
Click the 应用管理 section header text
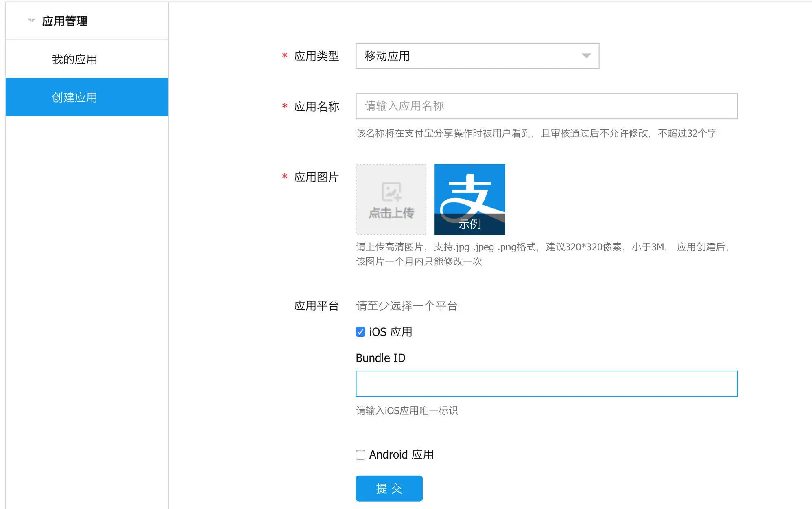pyautogui.click(x=65, y=21)
